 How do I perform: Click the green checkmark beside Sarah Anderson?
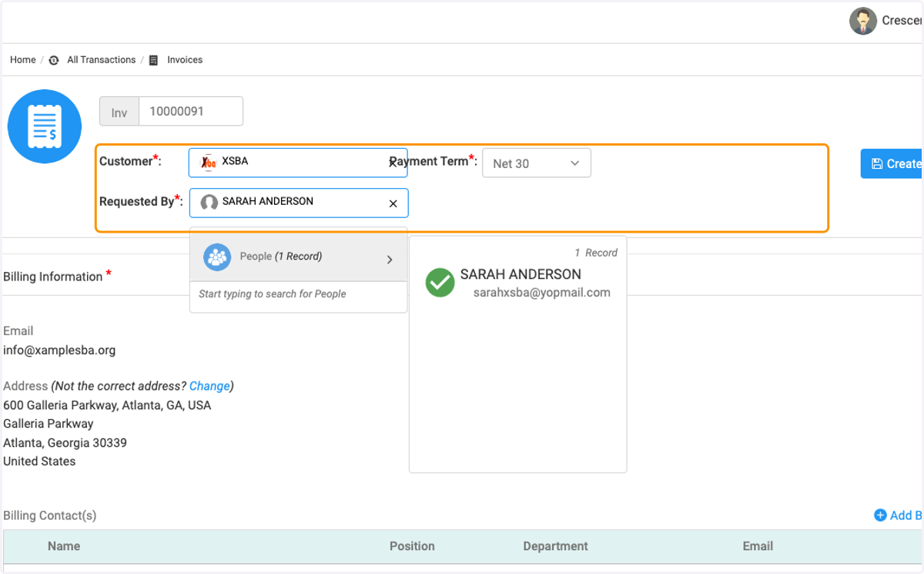(x=440, y=283)
